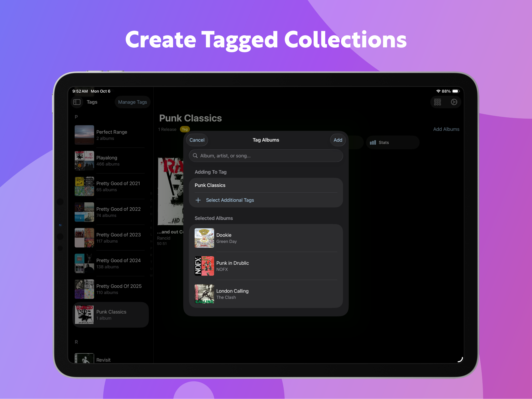Click the Stats bar chart icon

tap(373, 143)
